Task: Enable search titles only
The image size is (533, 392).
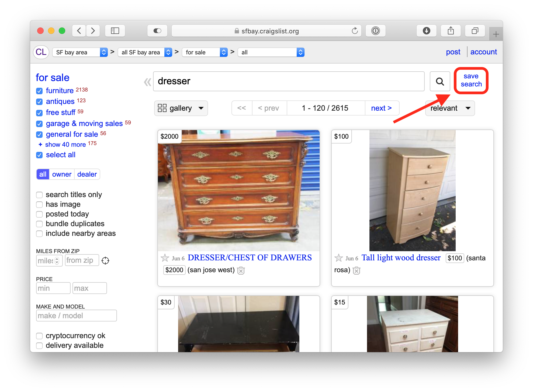Action: click(x=39, y=195)
